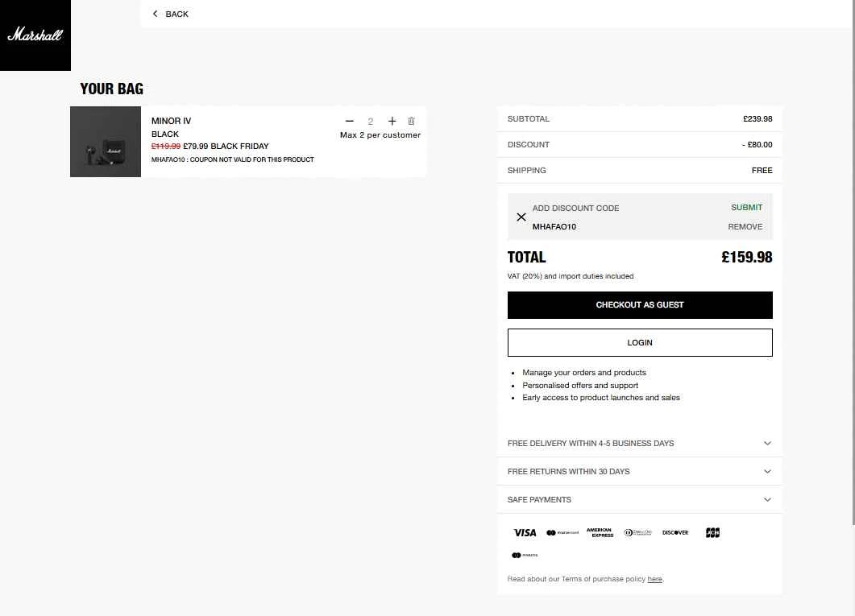This screenshot has height=616, width=855.
Task: Click the Maestro payment icon
Action: coord(525,555)
